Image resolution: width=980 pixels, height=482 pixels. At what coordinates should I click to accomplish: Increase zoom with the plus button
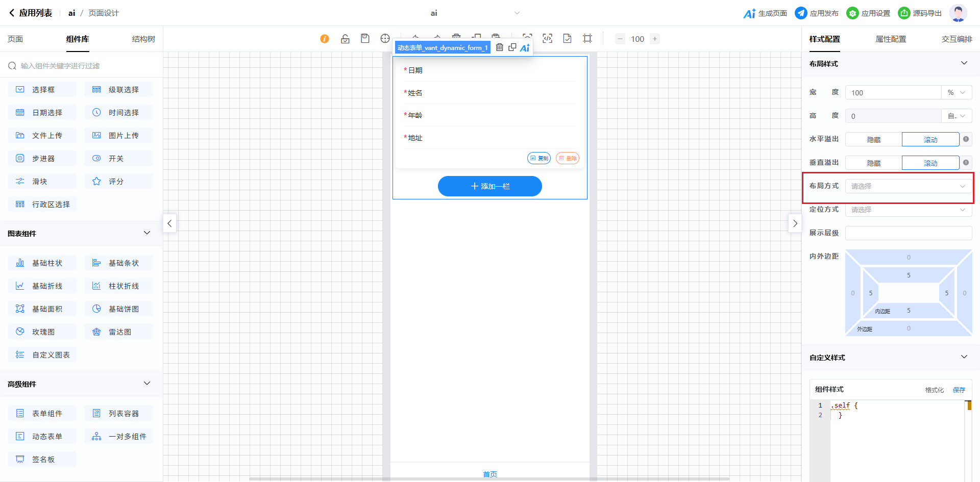coord(655,39)
